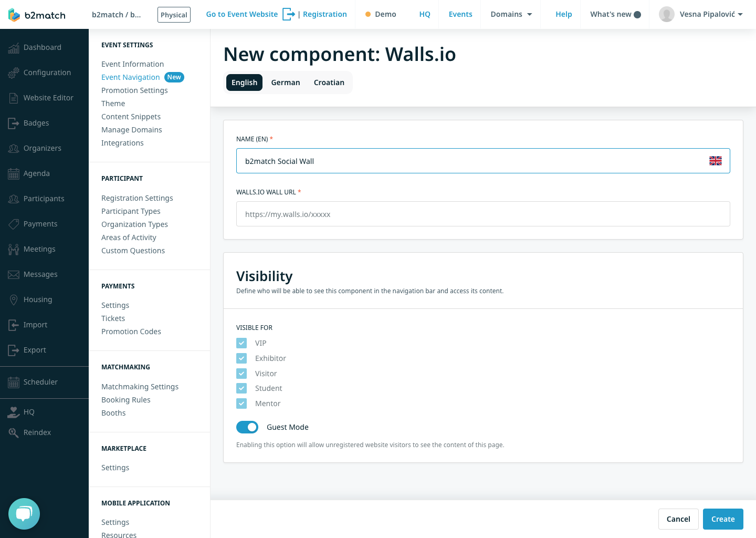Viewport: 756px width, 538px height.
Task: Open Promotion Settings
Action: (x=134, y=90)
